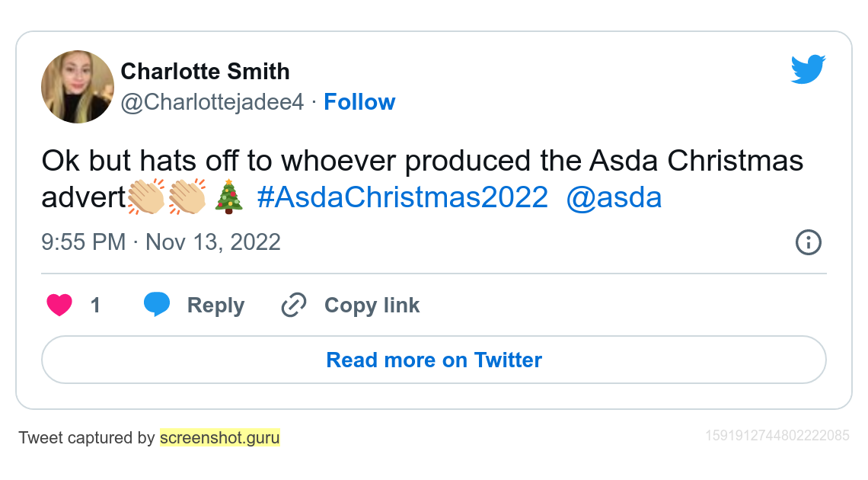868x480 pixels.
Task: Click the chain link icon
Action: tap(294, 306)
